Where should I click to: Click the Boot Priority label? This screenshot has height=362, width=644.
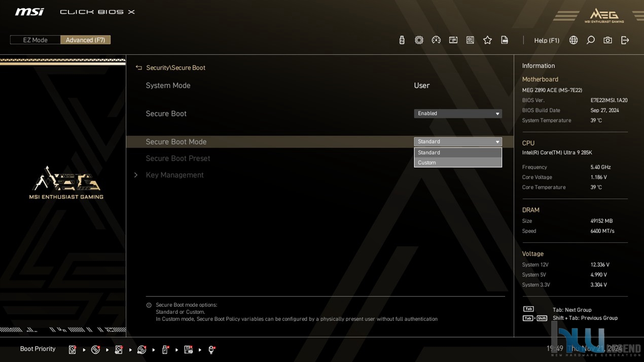coord(38,349)
